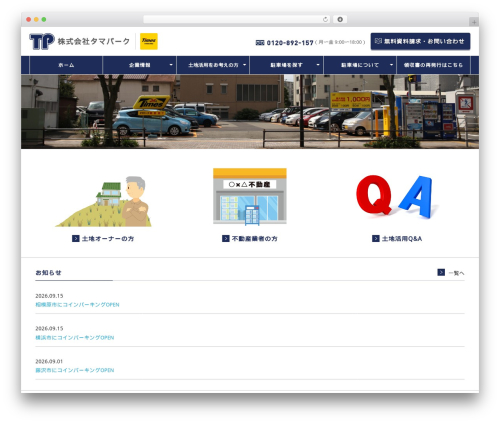
Task: Click the yellow Times logo badge
Action: [x=149, y=41]
